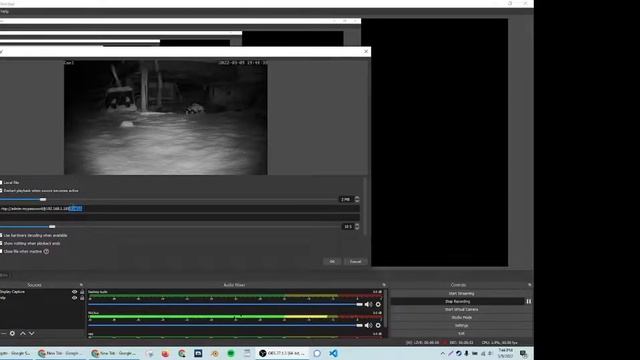640x360 pixels.
Task: Click Exit in Controls panel
Action: pos(461,333)
